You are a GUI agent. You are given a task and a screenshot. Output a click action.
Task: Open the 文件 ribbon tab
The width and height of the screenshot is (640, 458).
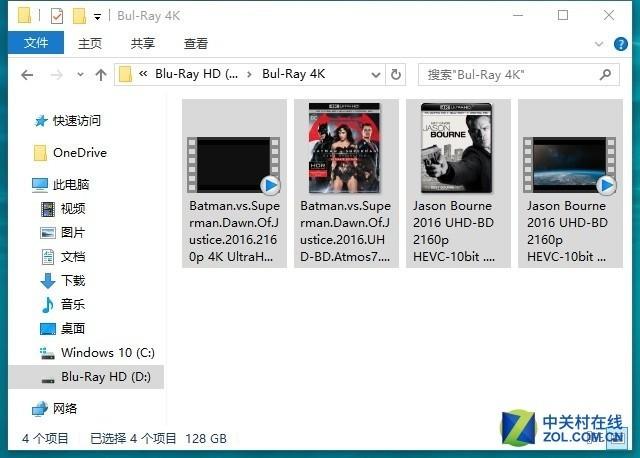(x=36, y=42)
